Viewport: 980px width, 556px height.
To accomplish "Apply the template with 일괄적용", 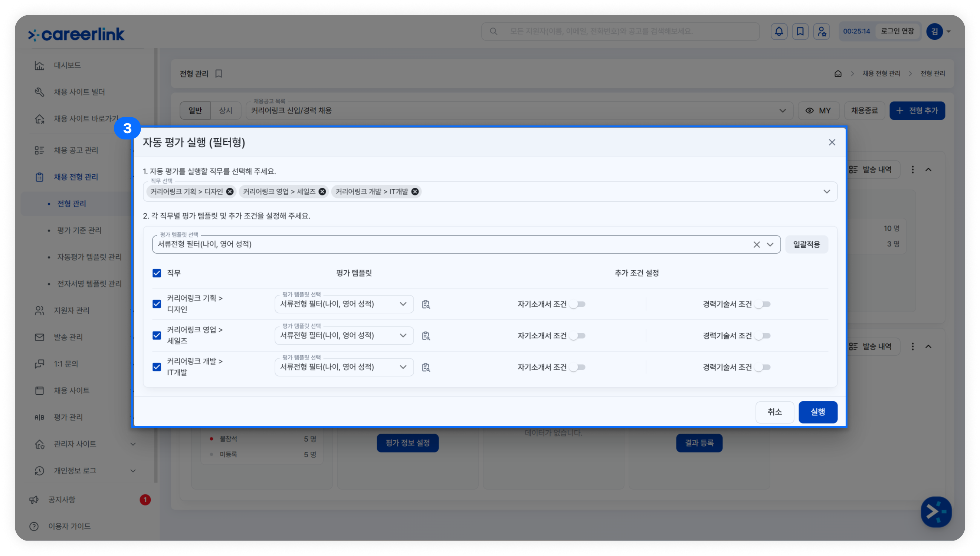I will click(806, 244).
